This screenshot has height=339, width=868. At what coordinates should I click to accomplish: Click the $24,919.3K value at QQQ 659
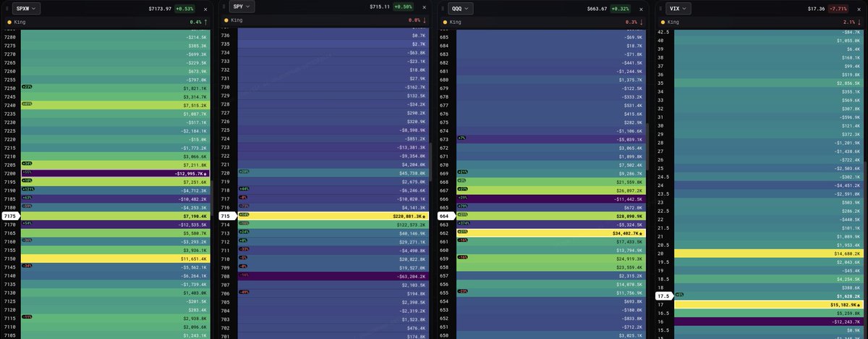coord(628,259)
